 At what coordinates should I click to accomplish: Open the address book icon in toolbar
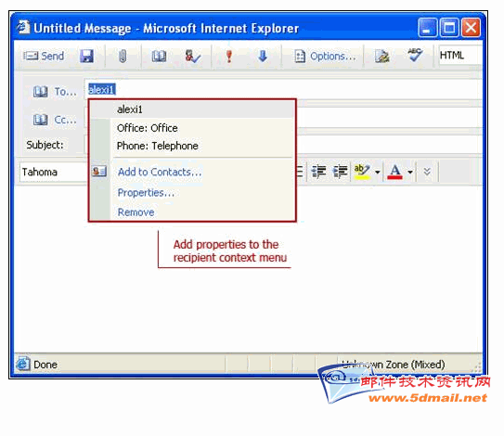pyautogui.click(x=159, y=57)
